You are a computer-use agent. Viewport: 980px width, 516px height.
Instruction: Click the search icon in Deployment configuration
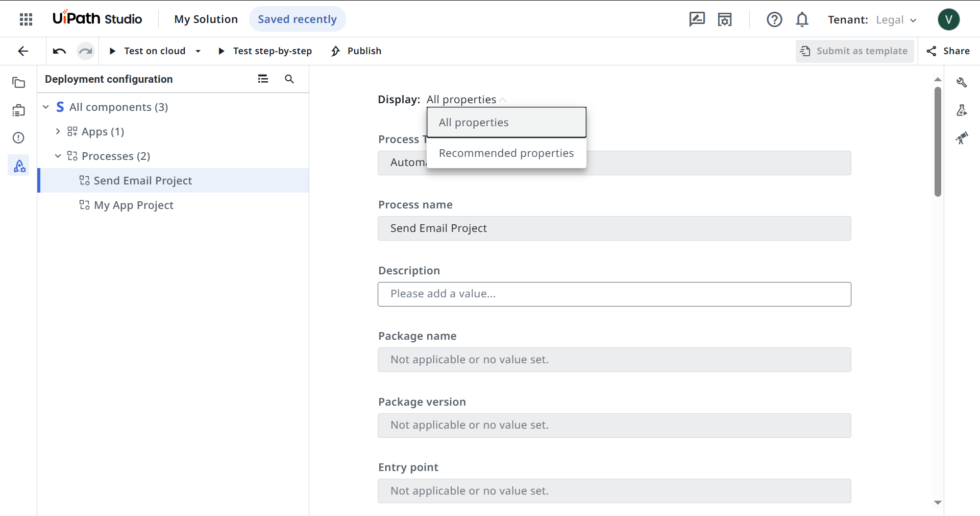point(289,79)
